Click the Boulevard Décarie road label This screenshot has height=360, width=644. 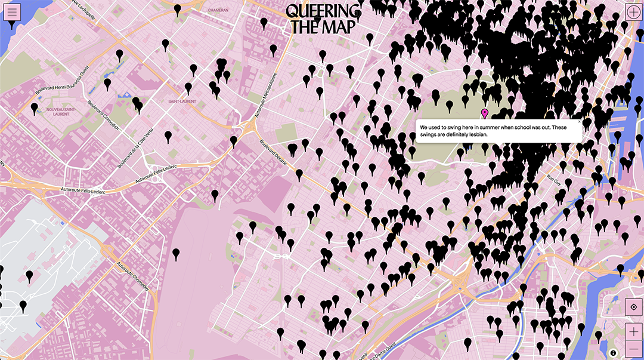point(274,153)
